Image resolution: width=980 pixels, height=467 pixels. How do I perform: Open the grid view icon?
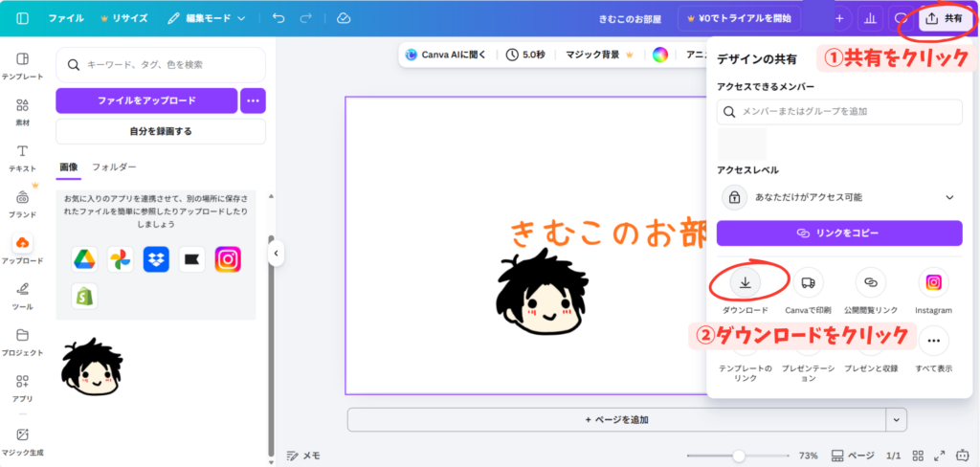point(918,456)
